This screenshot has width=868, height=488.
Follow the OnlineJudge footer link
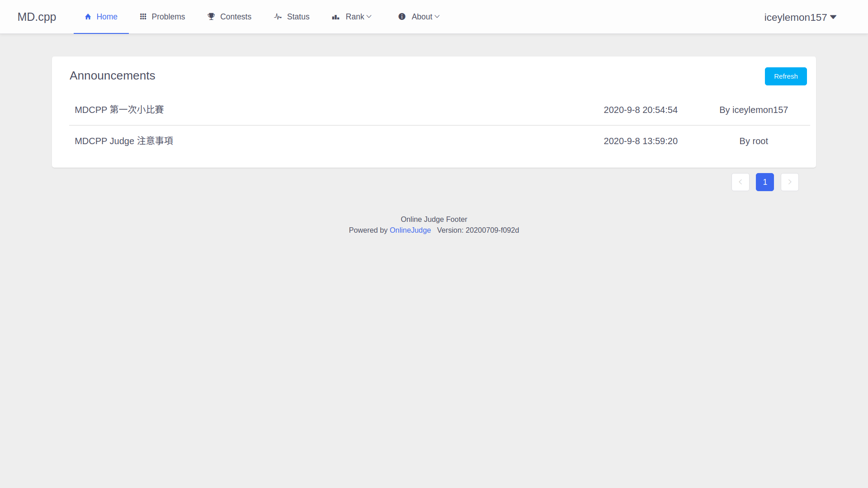click(410, 230)
